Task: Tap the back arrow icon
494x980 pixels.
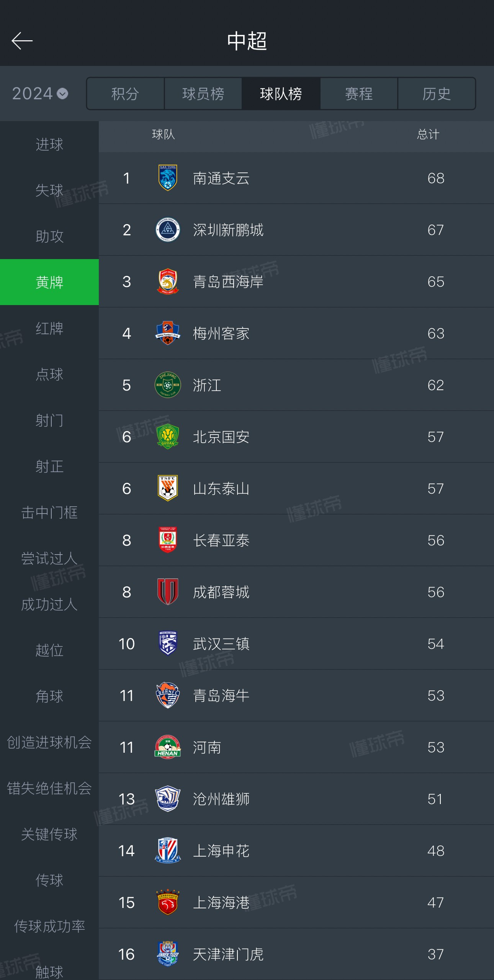Action: click(22, 41)
